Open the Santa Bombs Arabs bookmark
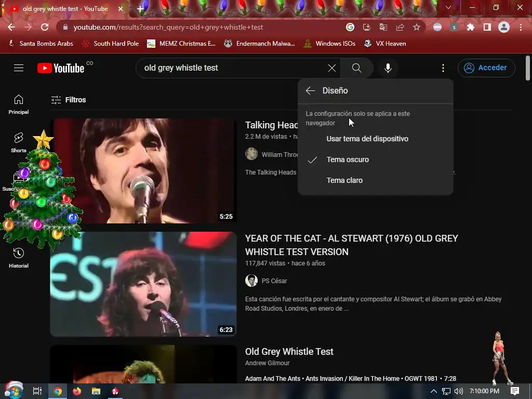Screen dimensions: 532x399 [x=41, y=44]
